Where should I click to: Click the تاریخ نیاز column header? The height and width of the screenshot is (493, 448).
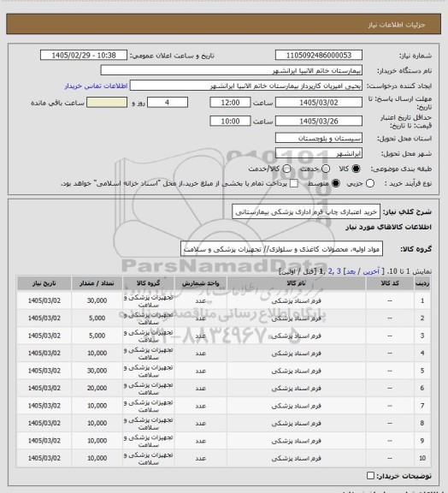tap(44, 283)
